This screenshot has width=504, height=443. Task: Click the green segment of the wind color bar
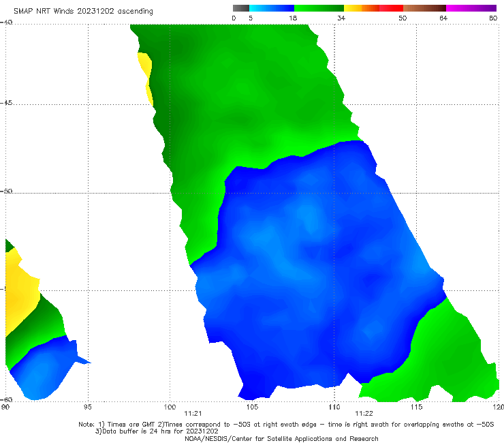(x=319, y=8)
